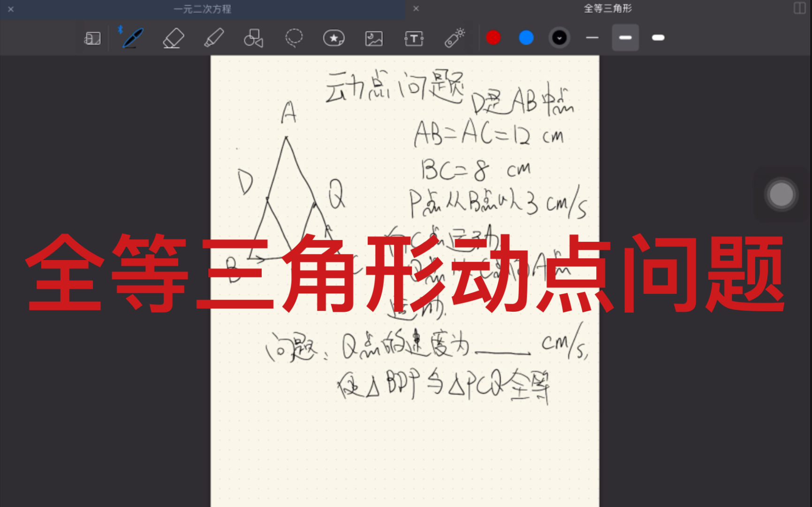812x507 pixels.
Task: Open the Insert Image tool
Action: click(374, 38)
